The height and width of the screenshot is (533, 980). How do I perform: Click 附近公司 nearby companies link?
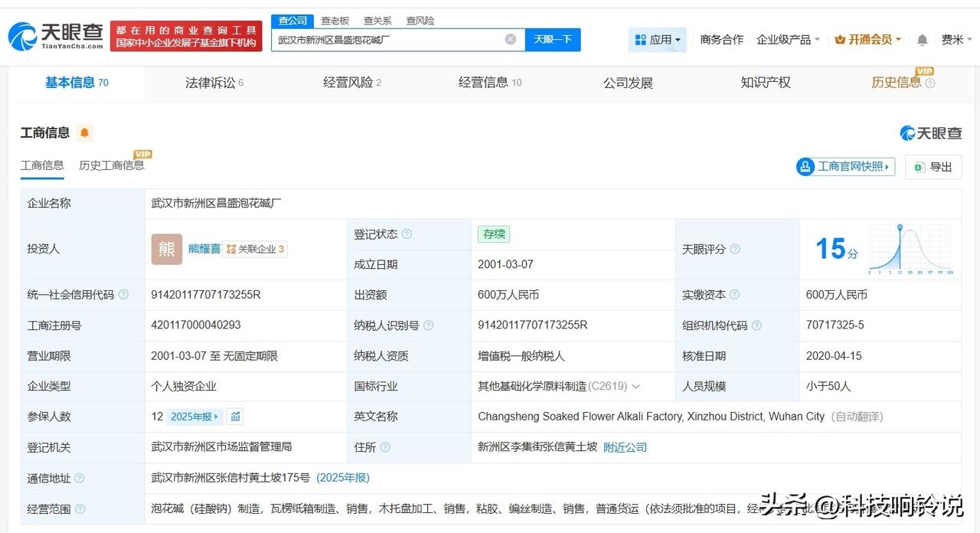[x=626, y=447]
